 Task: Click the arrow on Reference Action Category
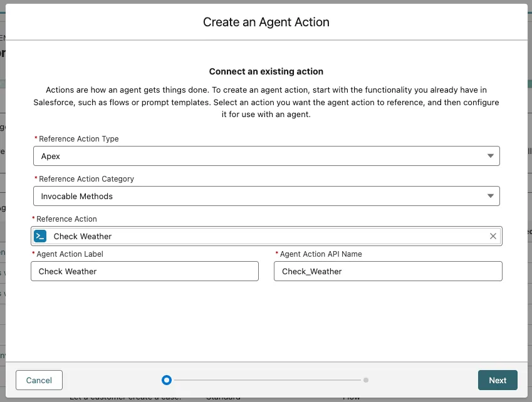[x=489, y=196]
